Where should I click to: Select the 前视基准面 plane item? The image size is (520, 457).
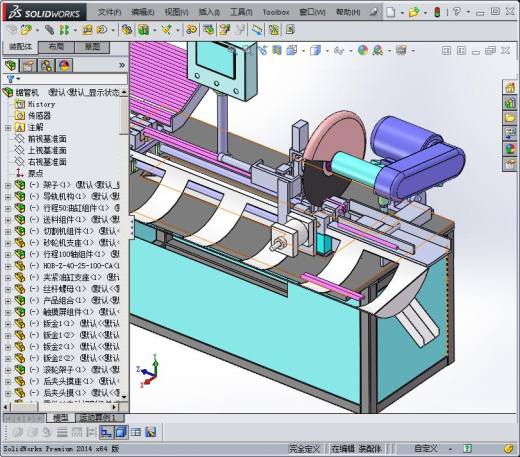(x=47, y=139)
